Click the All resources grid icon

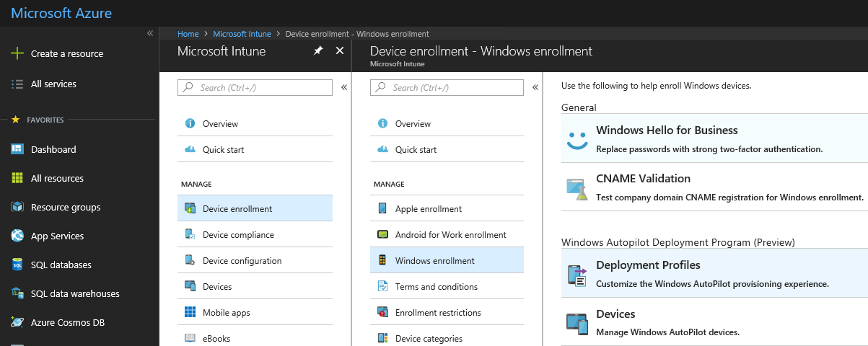pos(17,178)
